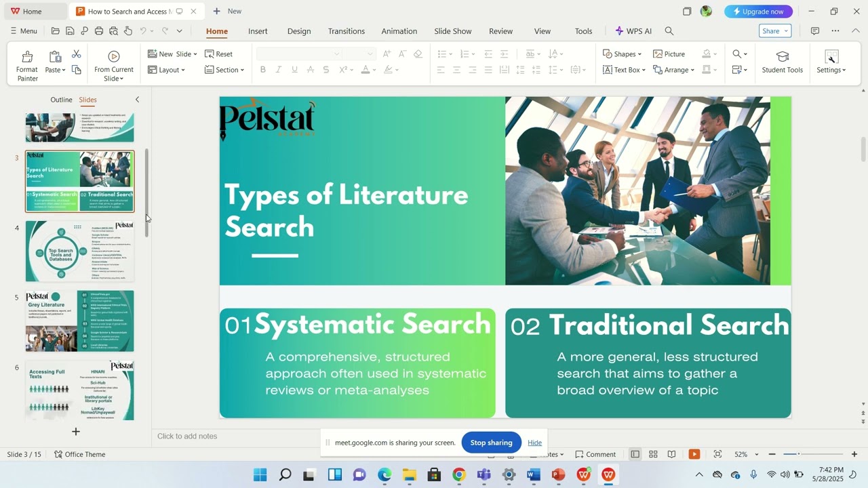Viewport: 868px width, 488px height.
Task: Switch to the Outline panel tab
Action: [x=61, y=100]
